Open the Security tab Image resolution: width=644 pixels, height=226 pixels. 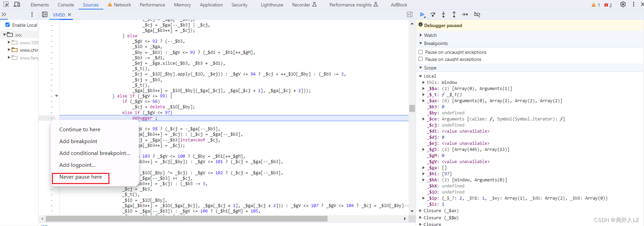(x=240, y=5)
